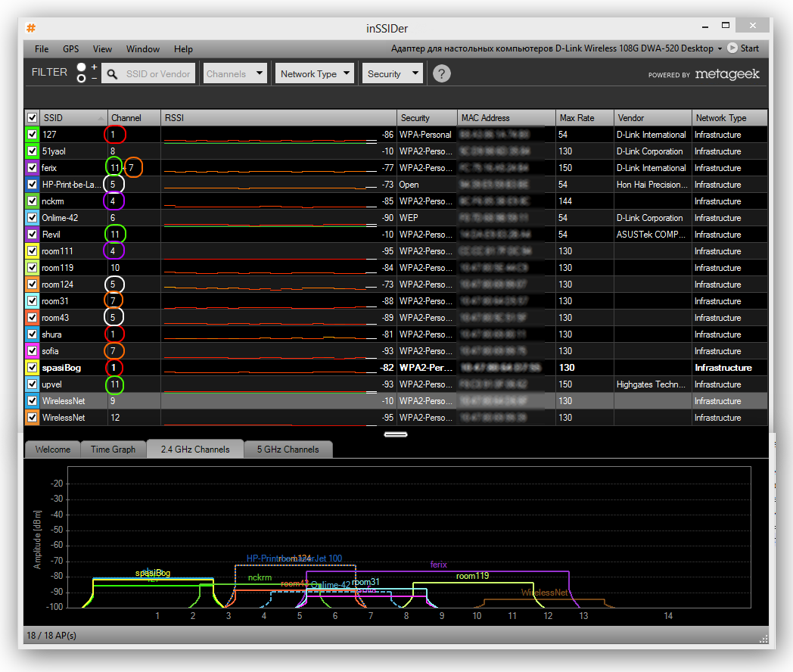Viewport: 793px width, 672px height.
Task: Open the GPS menu
Action: [x=71, y=49]
